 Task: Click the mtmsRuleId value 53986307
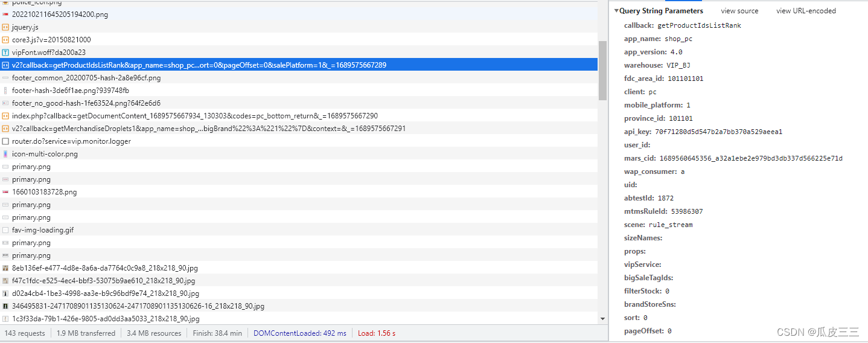coord(687,211)
